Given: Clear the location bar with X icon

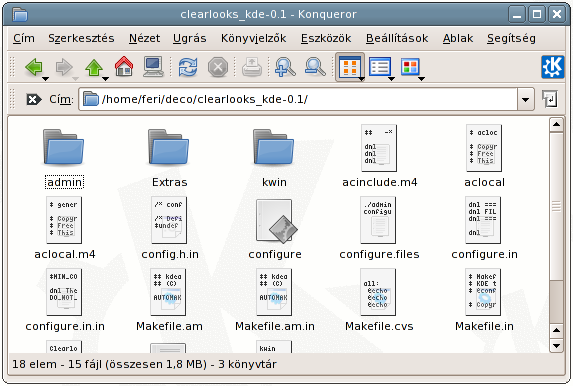Looking at the screenshot, I should click(34, 99).
